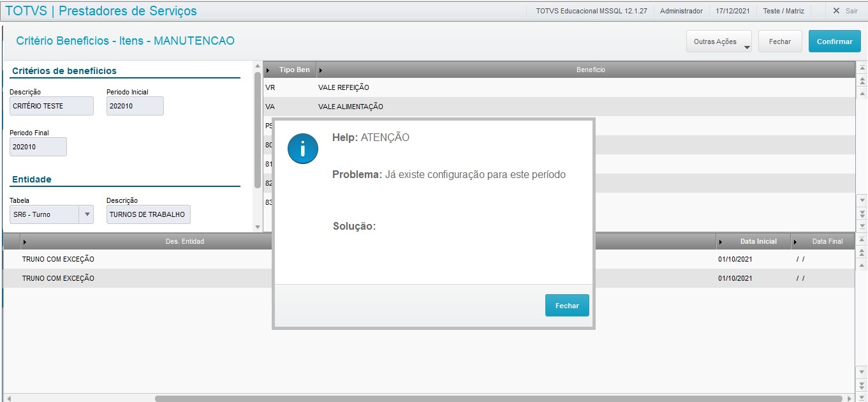Viewport: 868px width, 402px height.
Task: Click the Des. Entidad column header arrow
Action: (x=24, y=242)
